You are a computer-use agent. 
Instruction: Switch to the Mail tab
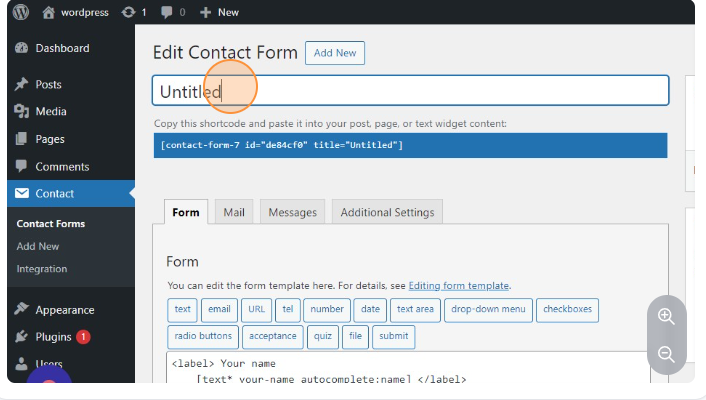pyautogui.click(x=234, y=212)
